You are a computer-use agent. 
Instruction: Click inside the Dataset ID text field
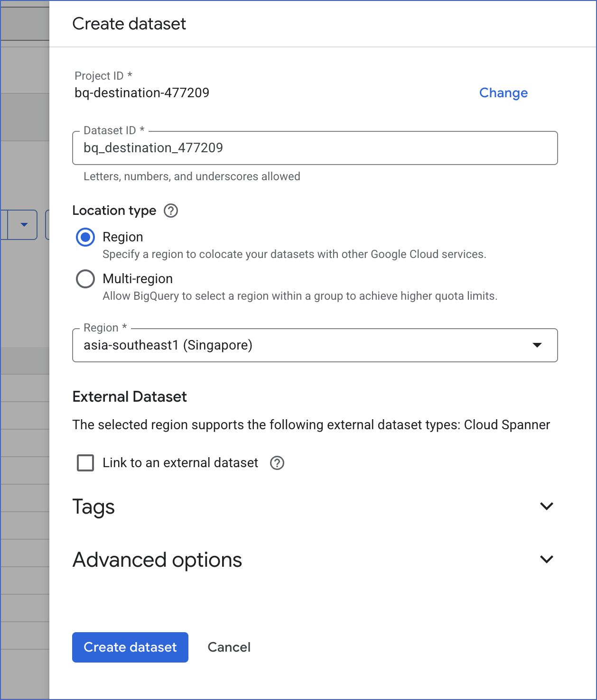(x=315, y=148)
